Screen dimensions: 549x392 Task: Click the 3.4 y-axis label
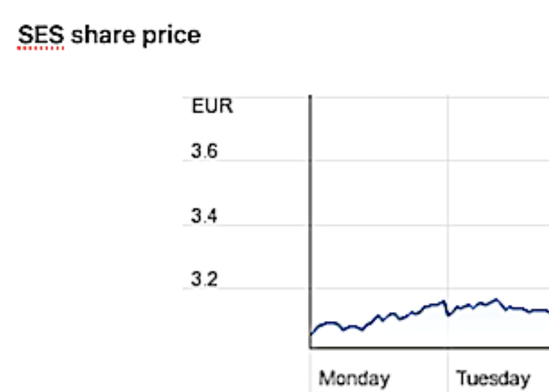point(204,216)
